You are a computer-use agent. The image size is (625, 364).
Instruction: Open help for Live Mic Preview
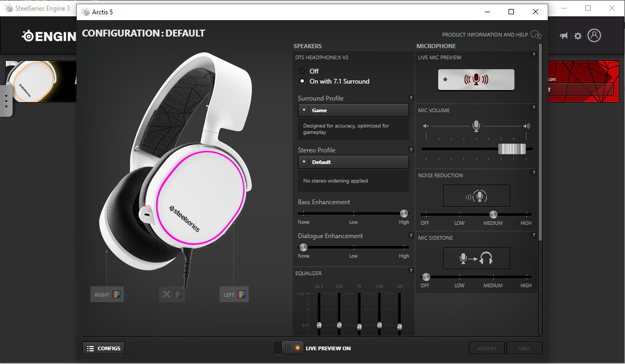pos(534,54)
